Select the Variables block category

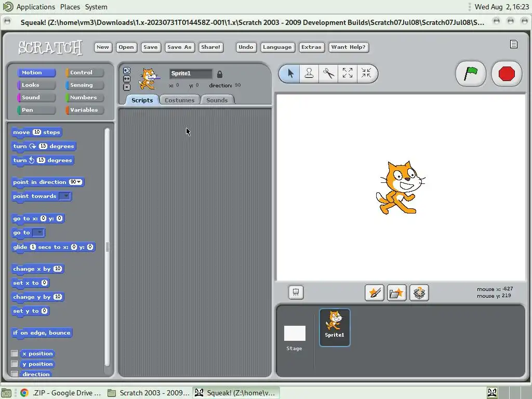[x=85, y=110]
